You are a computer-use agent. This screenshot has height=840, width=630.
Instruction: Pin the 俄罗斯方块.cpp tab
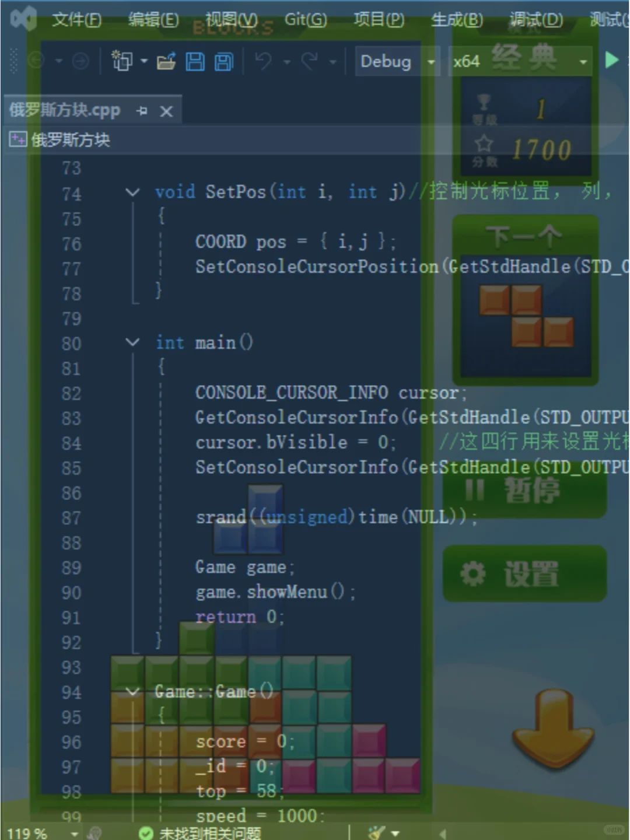[x=142, y=111]
